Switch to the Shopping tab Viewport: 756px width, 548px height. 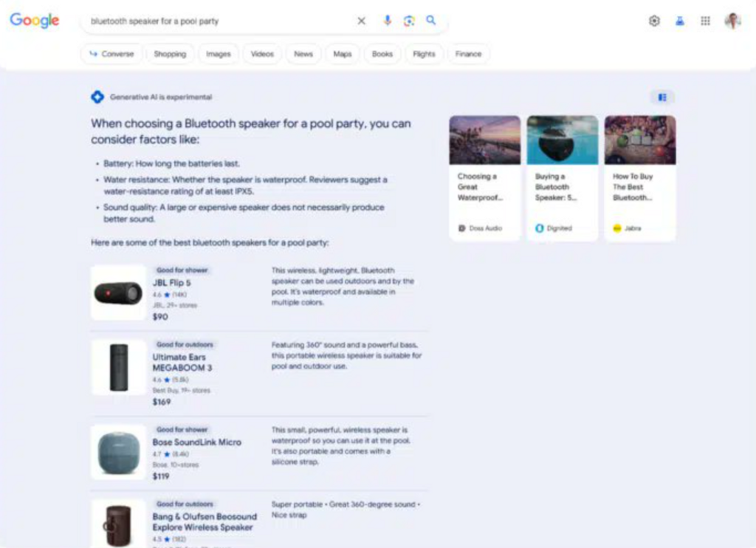(x=170, y=54)
